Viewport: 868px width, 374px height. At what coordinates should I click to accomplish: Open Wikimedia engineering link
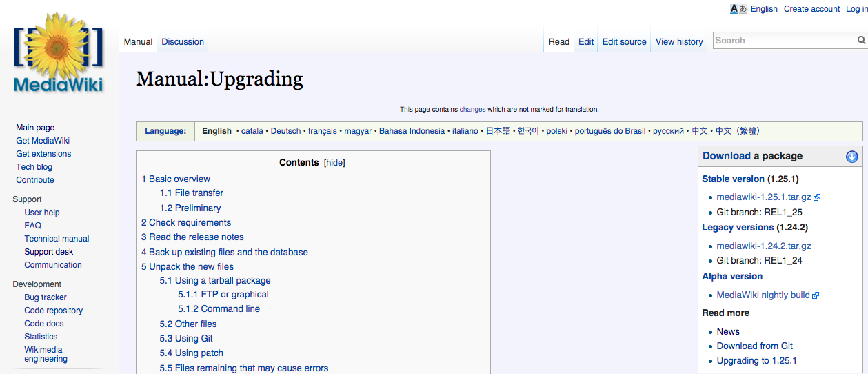click(x=46, y=354)
